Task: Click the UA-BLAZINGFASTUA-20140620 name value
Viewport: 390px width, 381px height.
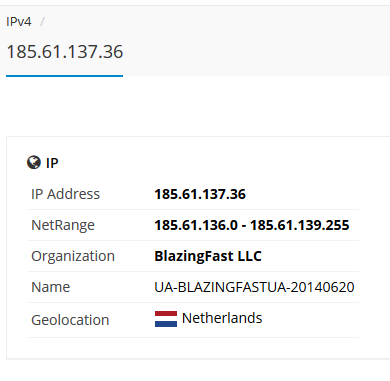Action: pyautogui.click(x=254, y=287)
